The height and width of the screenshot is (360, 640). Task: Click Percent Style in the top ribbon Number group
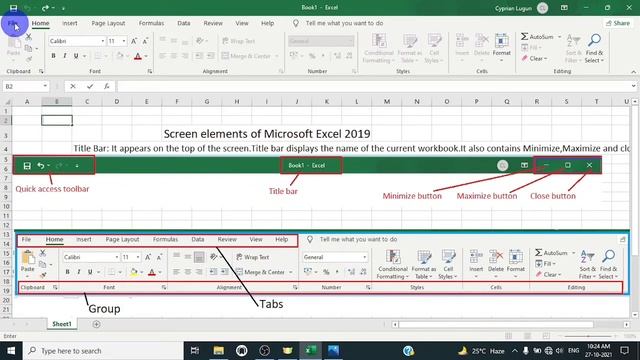pyautogui.click(x=312, y=56)
